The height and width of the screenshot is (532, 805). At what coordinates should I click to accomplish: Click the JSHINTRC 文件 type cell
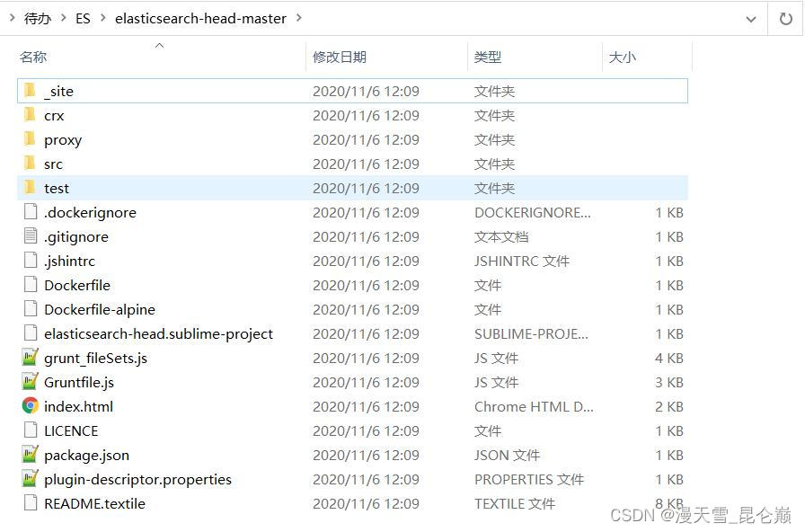point(522,261)
